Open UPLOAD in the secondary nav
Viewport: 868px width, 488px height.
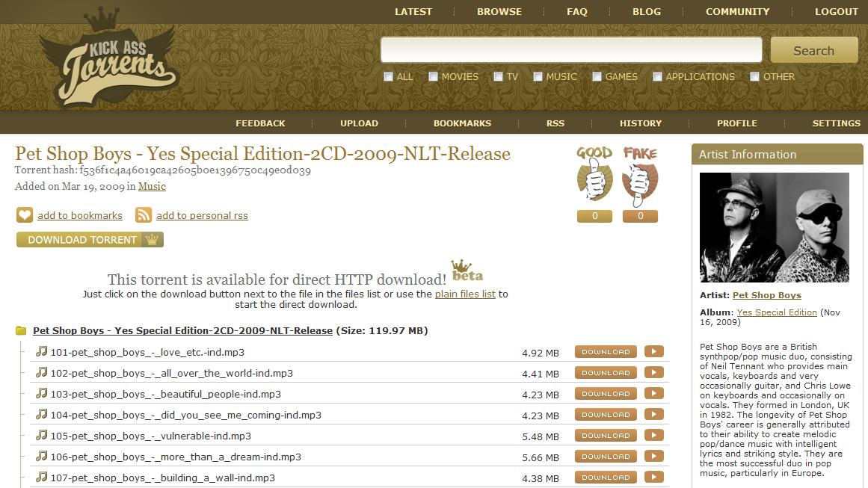360,123
